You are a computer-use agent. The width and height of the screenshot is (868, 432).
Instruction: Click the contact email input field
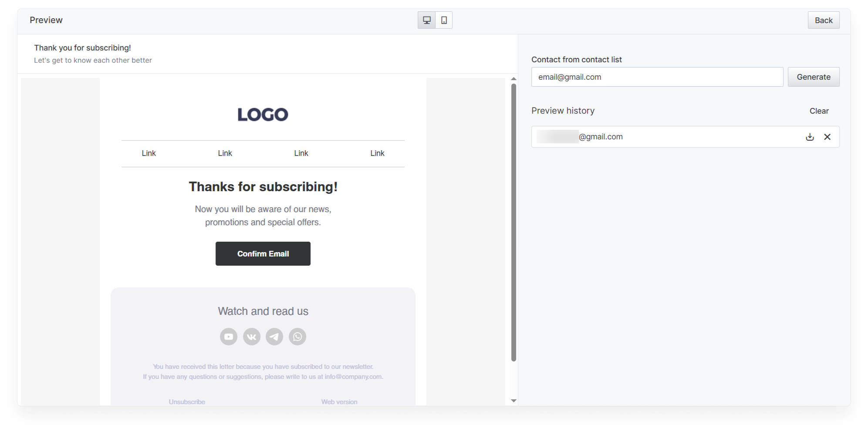click(657, 77)
